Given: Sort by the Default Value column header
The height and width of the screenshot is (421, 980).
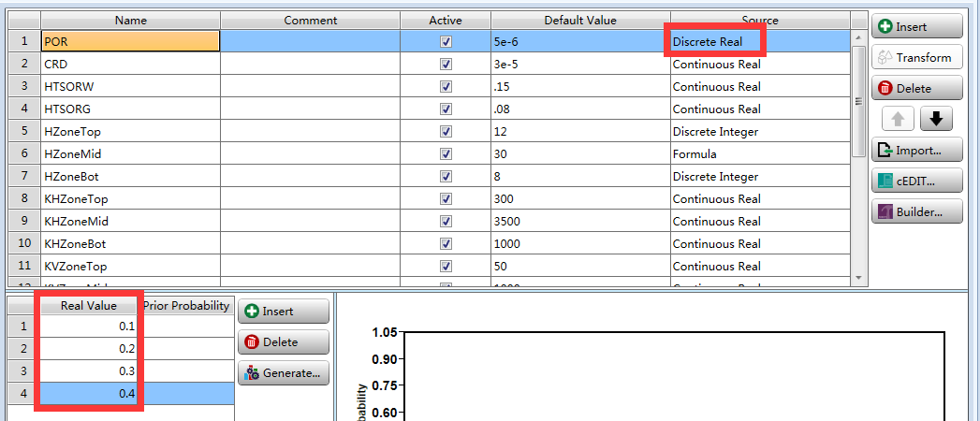Looking at the screenshot, I should click(x=579, y=20).
